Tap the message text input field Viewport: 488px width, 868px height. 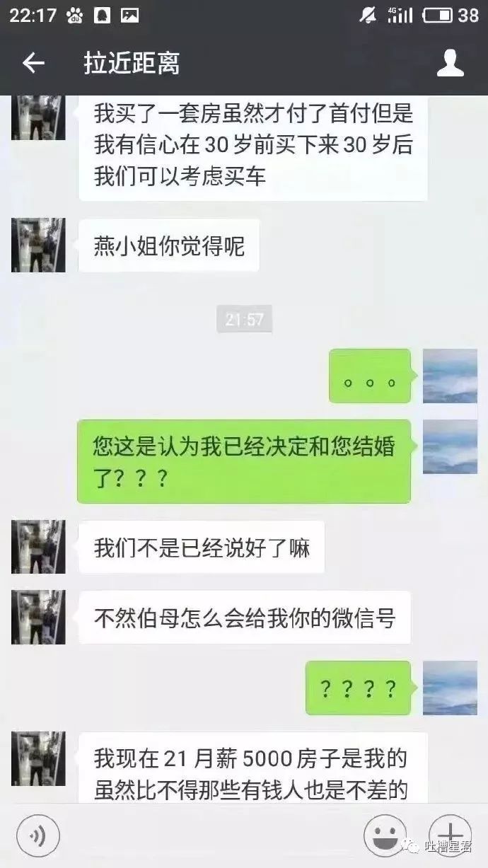coord(211,837)
